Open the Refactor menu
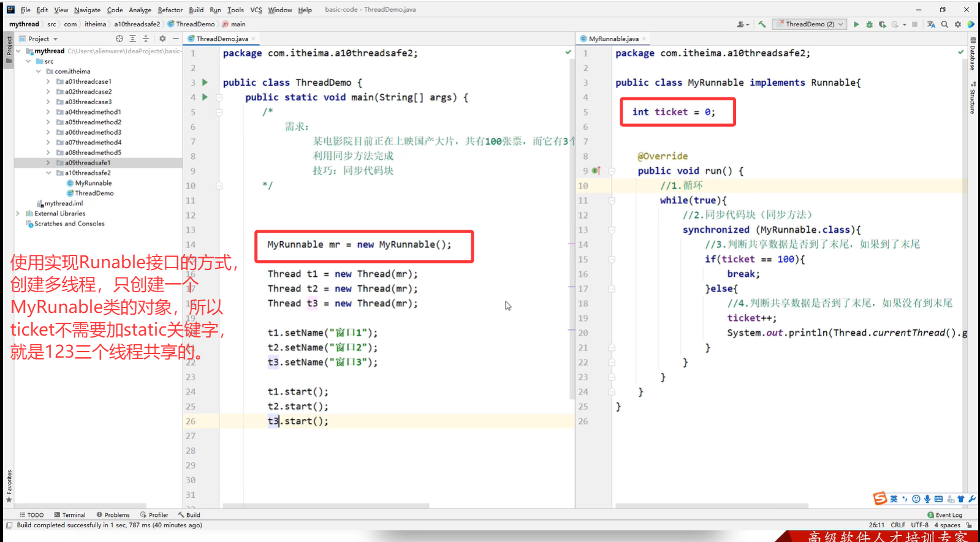This screenshot has width=980, height=542. 170,10
